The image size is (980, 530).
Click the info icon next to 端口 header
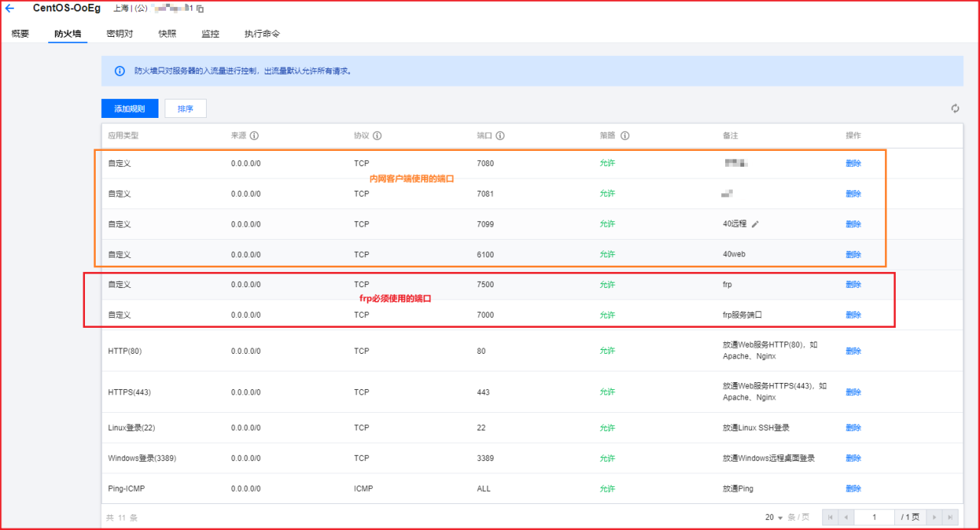point(500,136)
